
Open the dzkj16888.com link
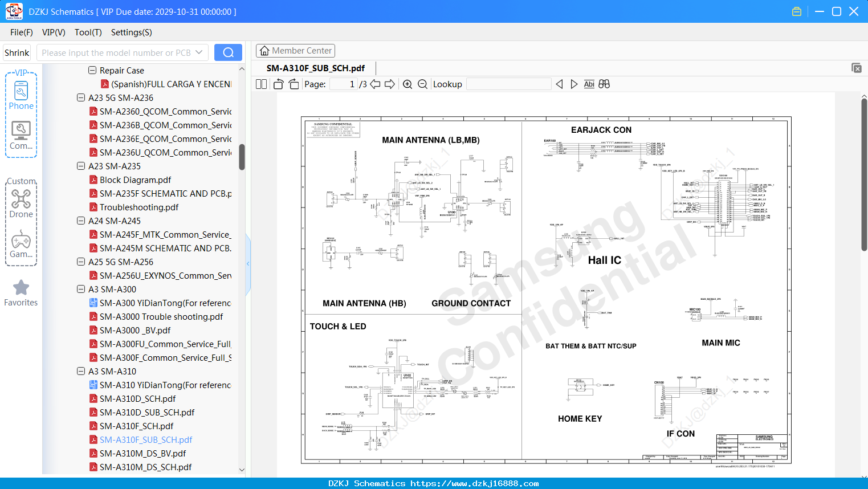pos(475,483)
